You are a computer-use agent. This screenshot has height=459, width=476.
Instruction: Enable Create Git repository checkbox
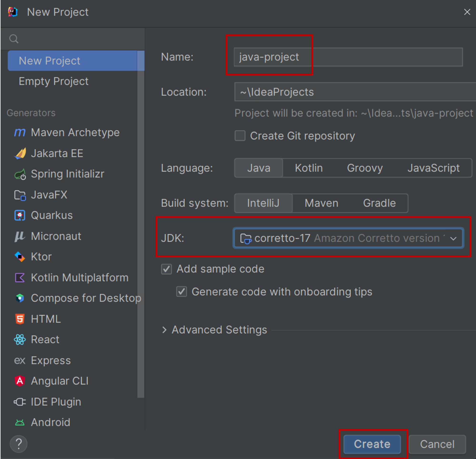pos(240,136)
